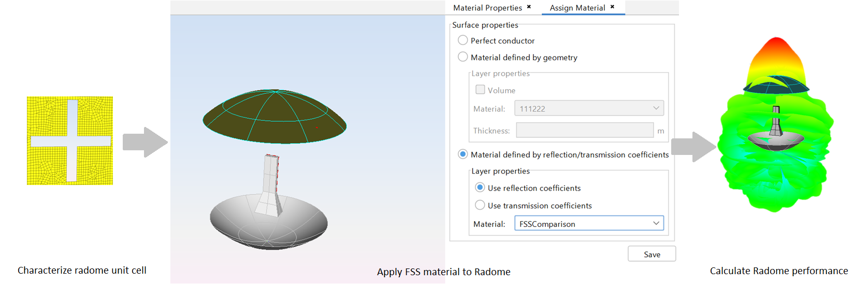The width and height of the screenshot is (868, 284).
Task: Switch to the Assign Material tab
Action: pyautogui.click(x=577, y=8)
